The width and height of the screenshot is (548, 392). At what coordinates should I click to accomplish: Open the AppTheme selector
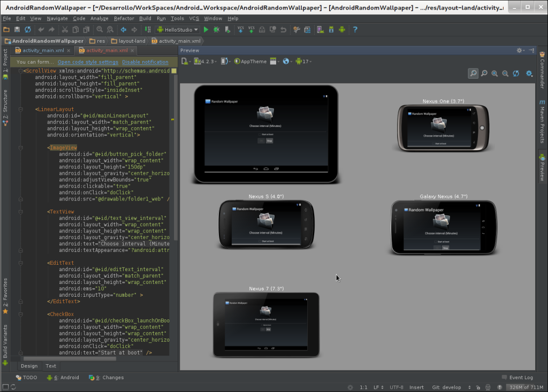(250, 62)
